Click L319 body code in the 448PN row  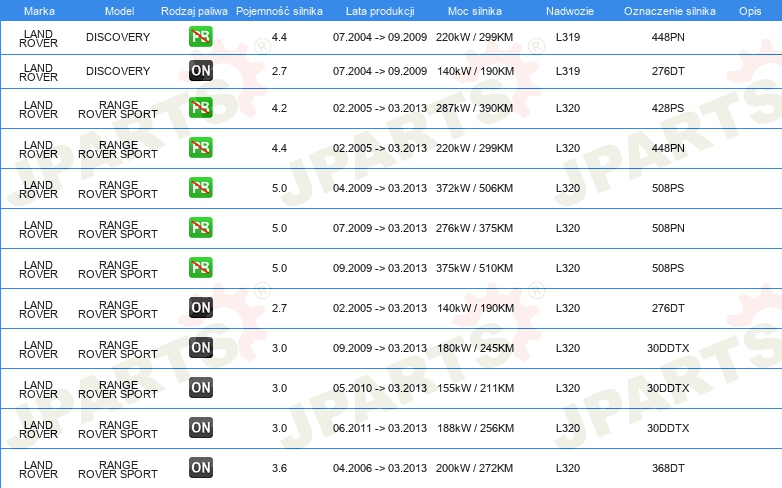pos(568,37)
